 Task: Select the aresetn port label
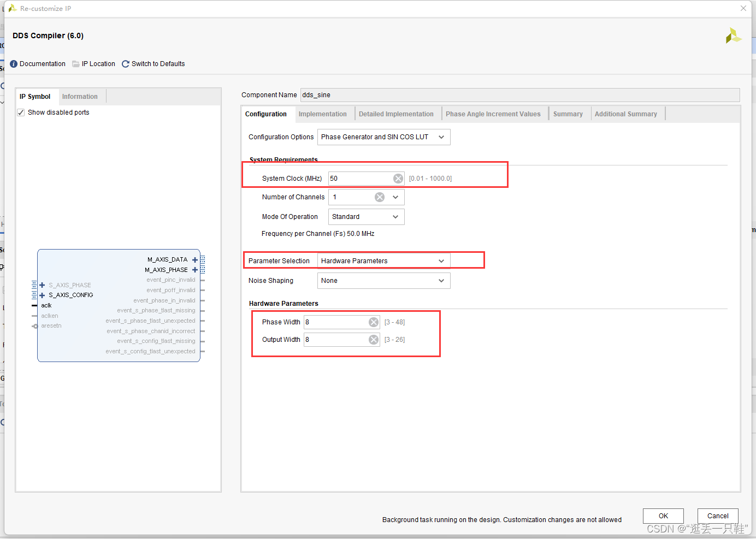pyautogui.click(x=51, y=325)
